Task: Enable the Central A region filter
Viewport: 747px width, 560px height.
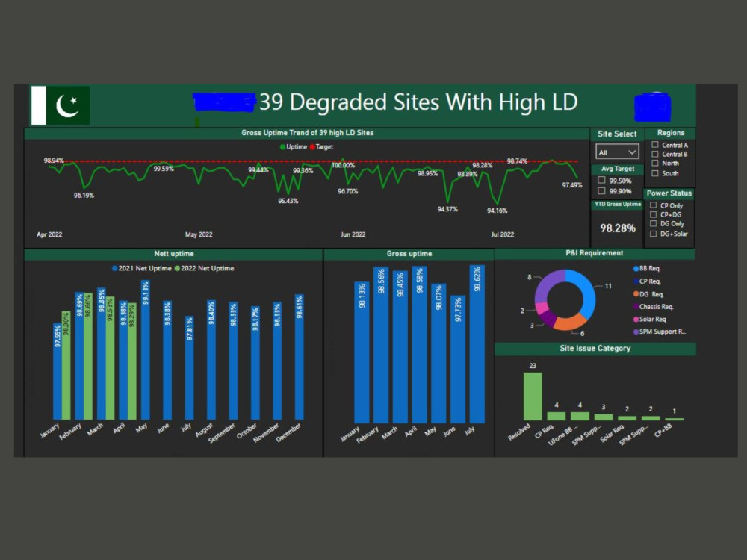Action: (655, 145)
